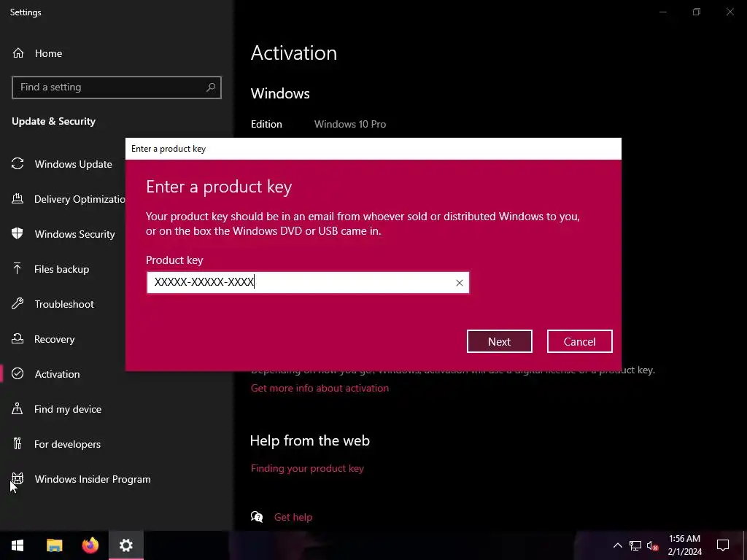Click the Find my device icon
The width and height of the screenshot is (747, 560).
pos(18,408)
